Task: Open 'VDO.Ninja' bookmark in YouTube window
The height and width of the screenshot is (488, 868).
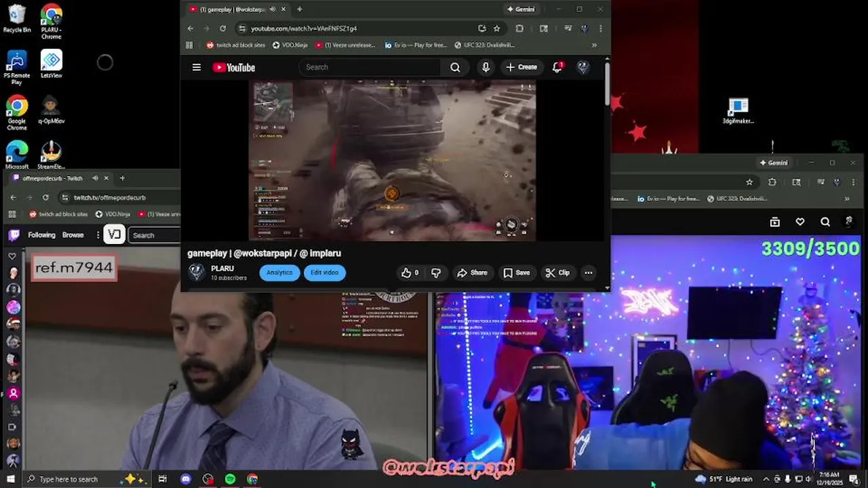Action: pyautogui.click(x=290, y=45)
